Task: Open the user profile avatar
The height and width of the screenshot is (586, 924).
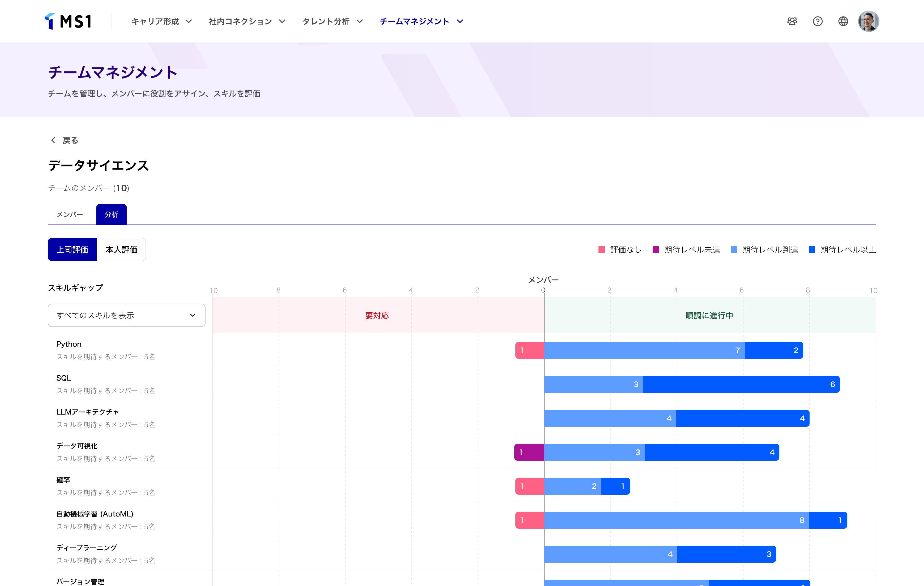Action: click(x=868, y=21)
